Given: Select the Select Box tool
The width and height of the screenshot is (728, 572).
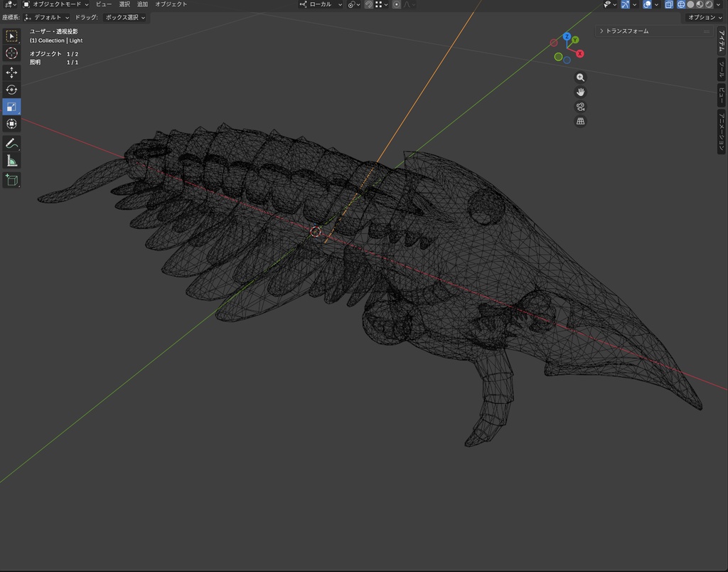Looking at the screenshot, I should [x=11, y=36].
